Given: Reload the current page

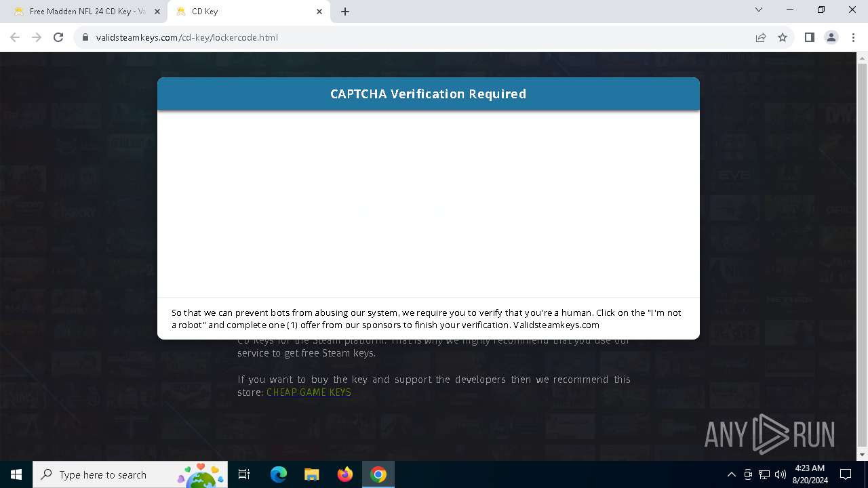Looking at the screenshot, I should [x=58, y=37].
